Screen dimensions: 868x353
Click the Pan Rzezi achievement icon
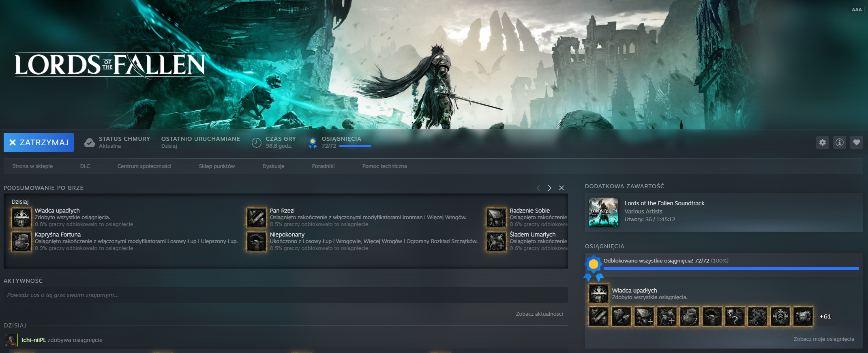coord(257,218)
